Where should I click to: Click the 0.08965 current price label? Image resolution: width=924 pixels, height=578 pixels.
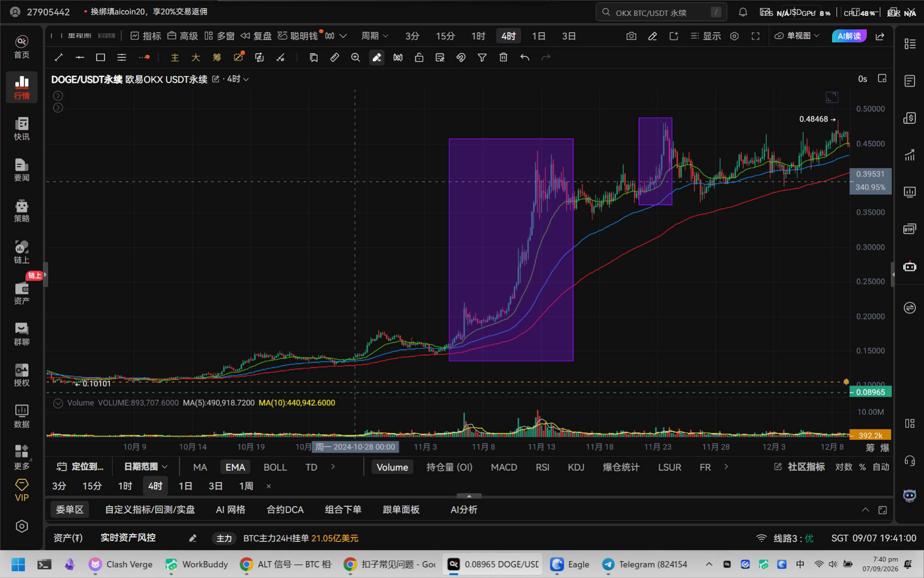[870, 392]
